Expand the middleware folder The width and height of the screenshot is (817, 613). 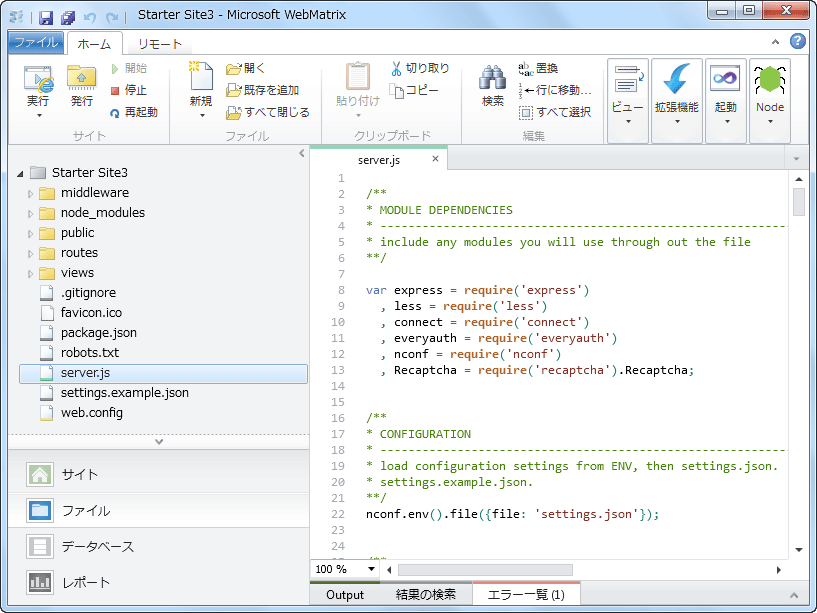pos(30,194)
